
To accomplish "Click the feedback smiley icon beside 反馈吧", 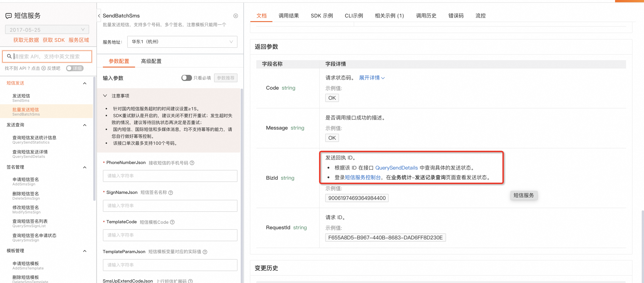I will click(43, 68).
